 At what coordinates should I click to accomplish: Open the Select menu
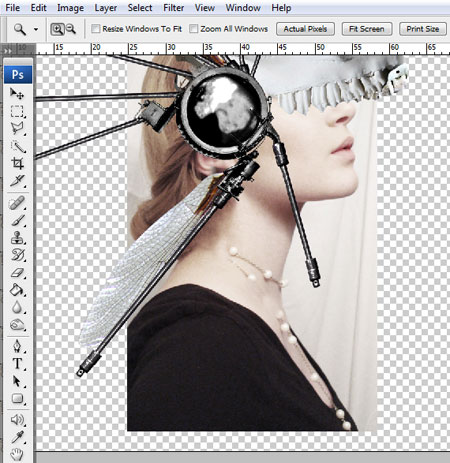tap(140, 7)
